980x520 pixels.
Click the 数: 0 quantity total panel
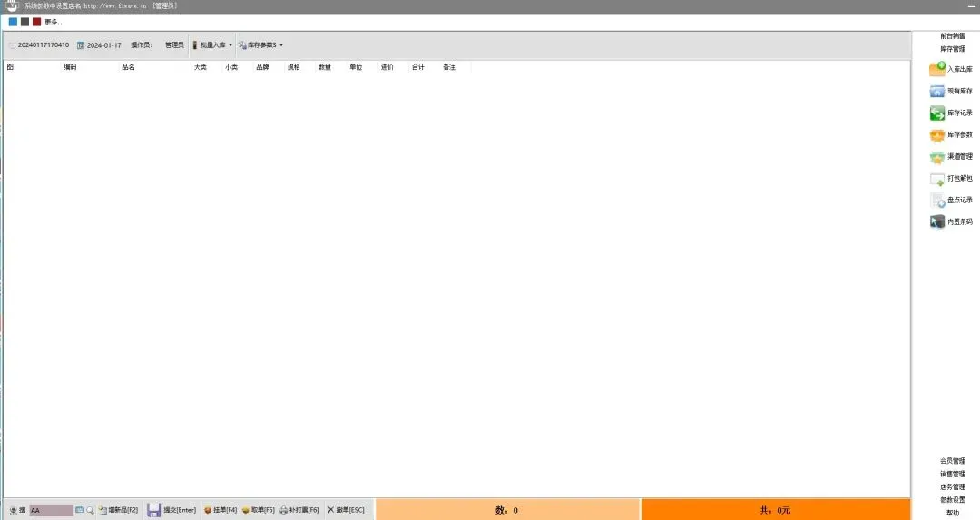pos(507,510)
